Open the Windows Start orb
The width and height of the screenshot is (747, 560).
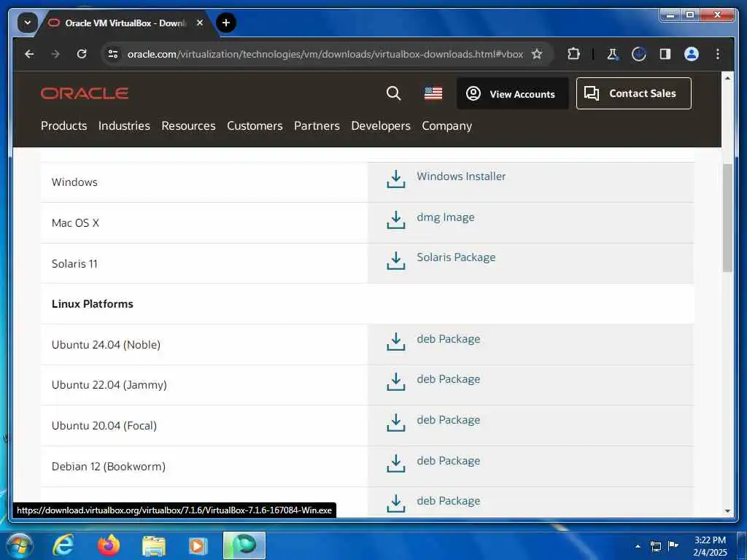coord(19,545)
